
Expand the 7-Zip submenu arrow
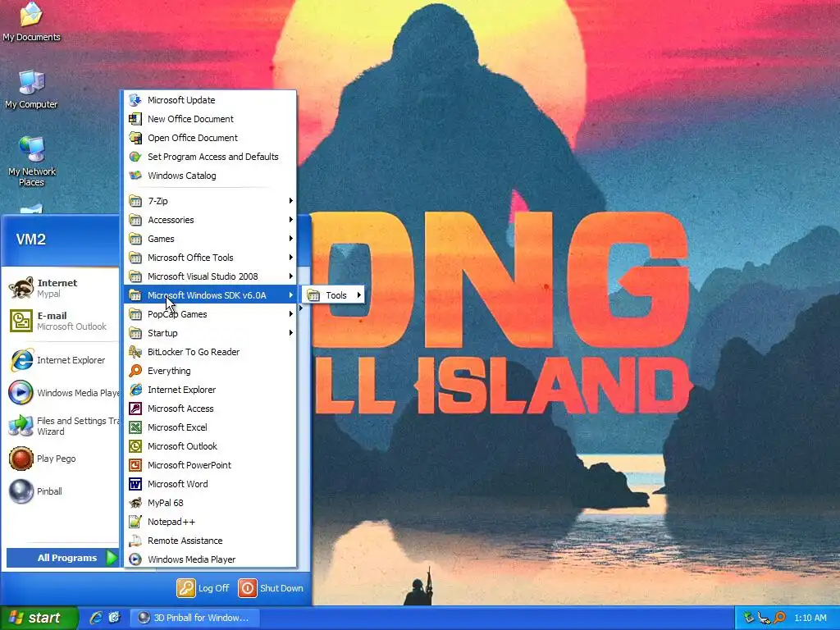290,201
